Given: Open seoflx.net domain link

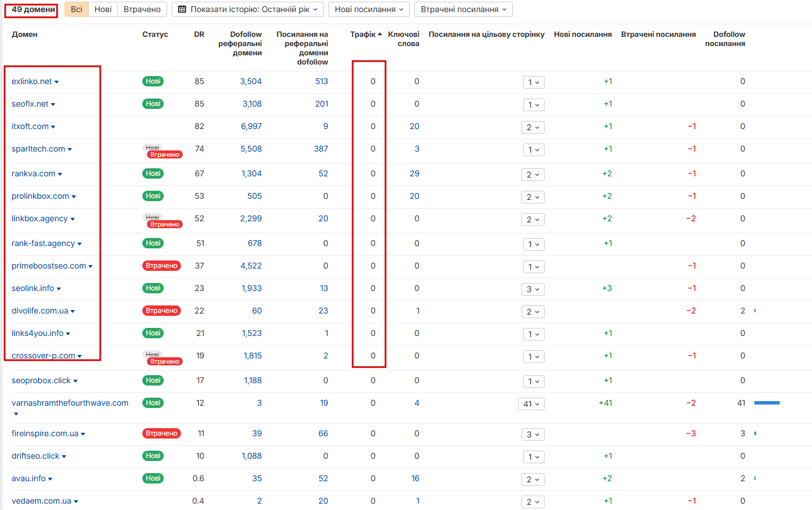Looking at the screenshot, I should click(30, 104).
